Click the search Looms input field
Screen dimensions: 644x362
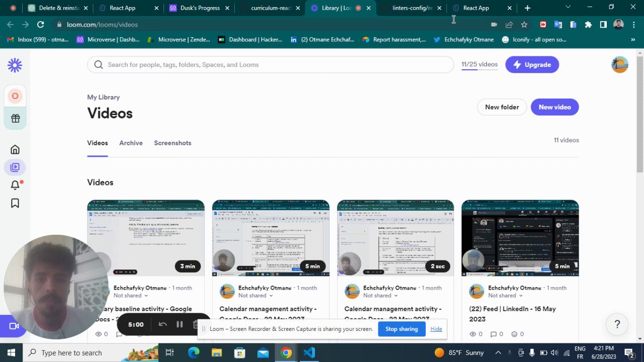270,64
